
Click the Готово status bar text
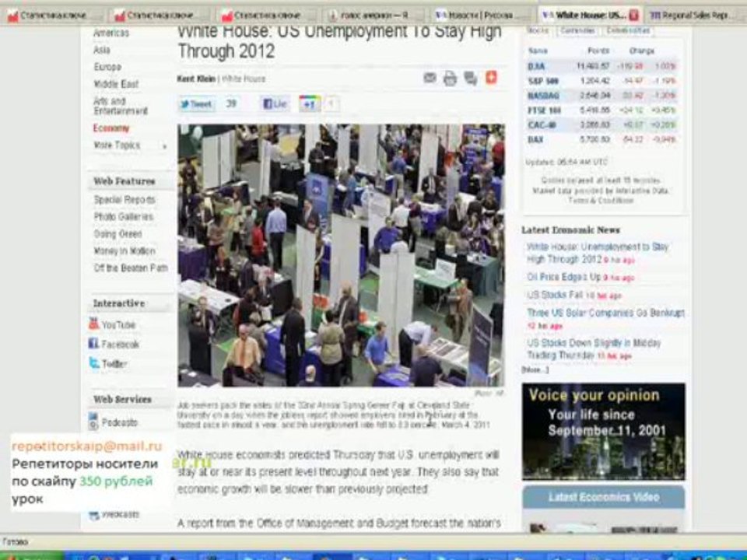tap(16, 542)
